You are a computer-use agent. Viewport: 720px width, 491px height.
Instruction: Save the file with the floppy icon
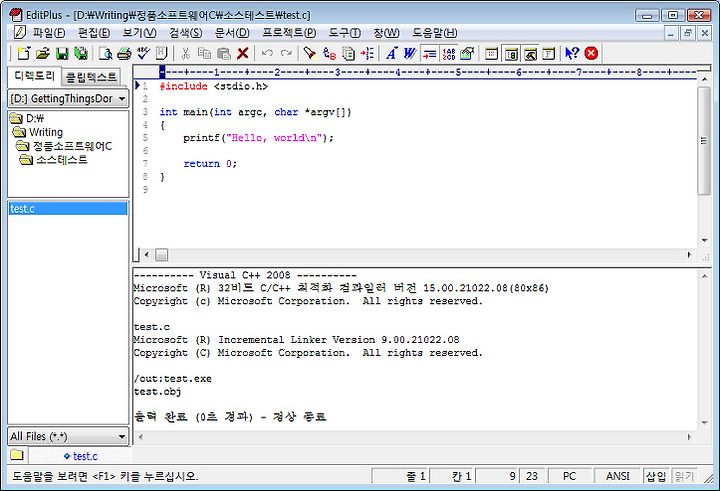coord(62,54)
